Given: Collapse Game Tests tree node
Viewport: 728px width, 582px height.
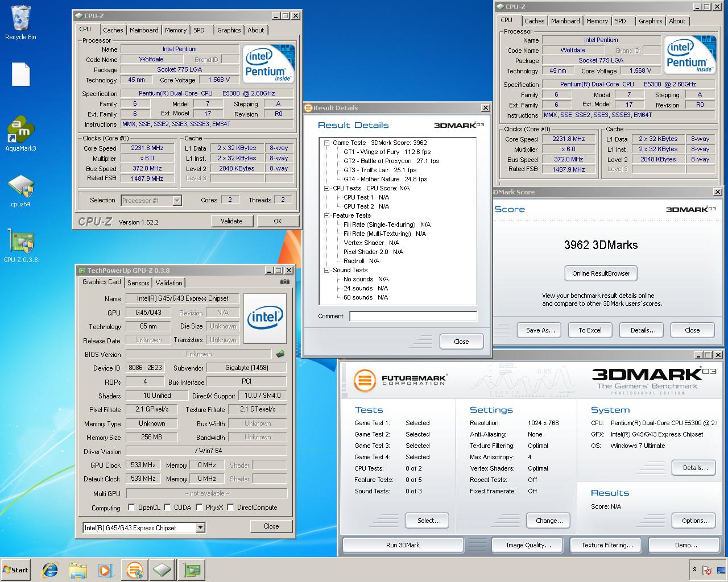Looking at the screenshot, I should (x=327, y=143).
